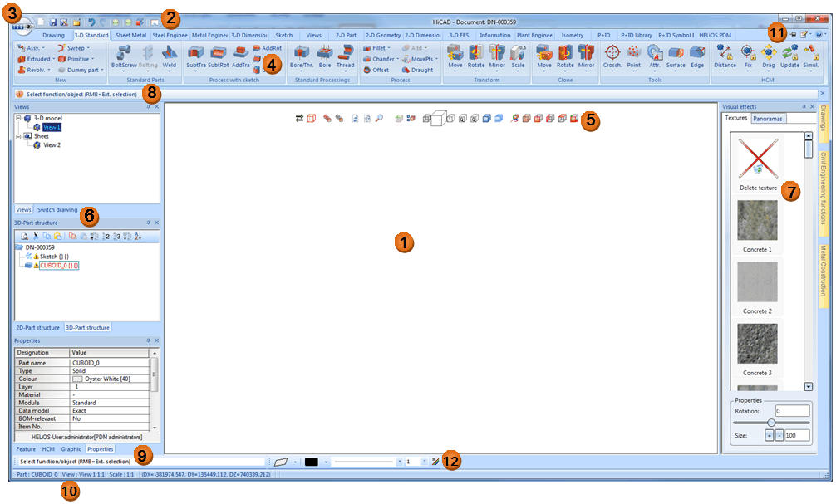
Task: Select Move in Transform group
Action: point(455,56)
